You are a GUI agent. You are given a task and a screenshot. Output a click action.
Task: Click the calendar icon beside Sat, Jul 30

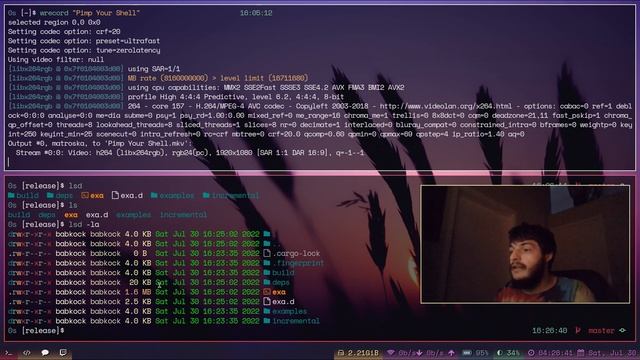pyautogui.click(x=581, y=353)
